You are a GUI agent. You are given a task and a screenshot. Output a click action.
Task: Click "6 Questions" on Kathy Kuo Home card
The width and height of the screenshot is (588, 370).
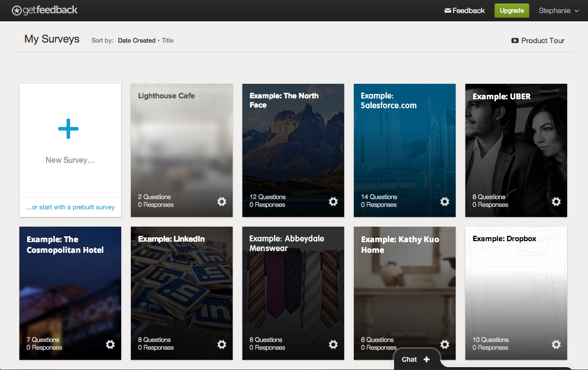pyautogui.click(x=377, y=340)
